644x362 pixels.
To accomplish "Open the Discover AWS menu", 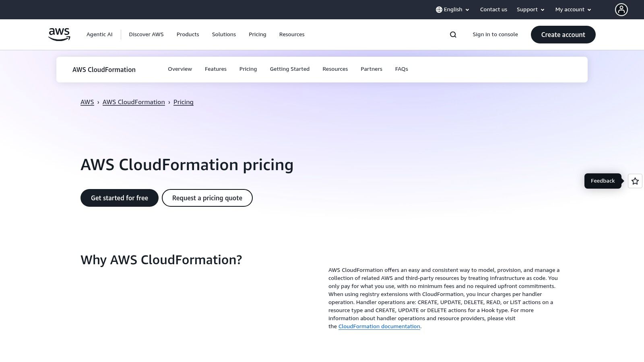I will pos(146,35).
